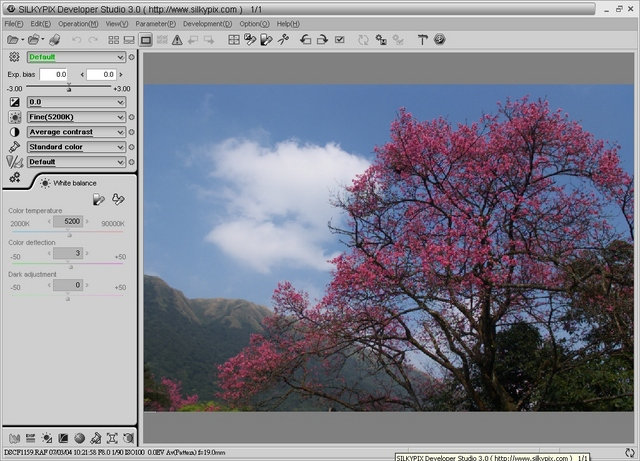Expand open file icon's dropdown arrow
The height and width of the screenshot is (461, 640).
click(22, 40)
